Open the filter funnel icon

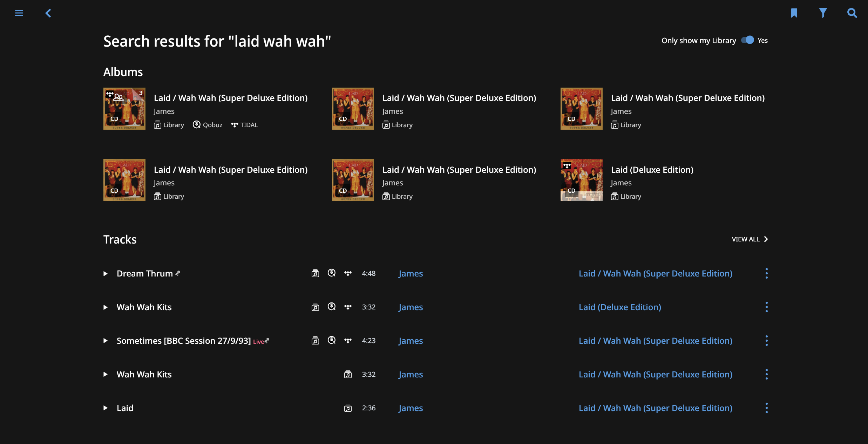pyautogui.click(x=823, y=13)
